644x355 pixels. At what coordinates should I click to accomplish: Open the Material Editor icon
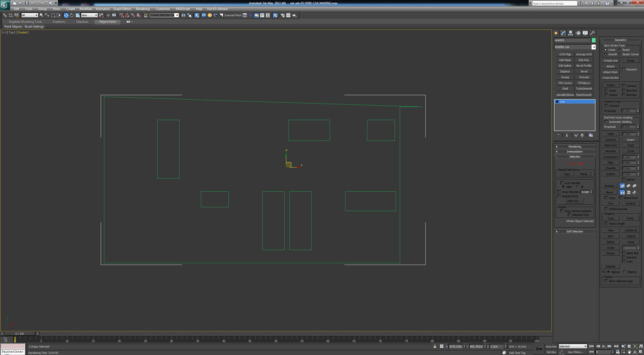pos(275,15)
